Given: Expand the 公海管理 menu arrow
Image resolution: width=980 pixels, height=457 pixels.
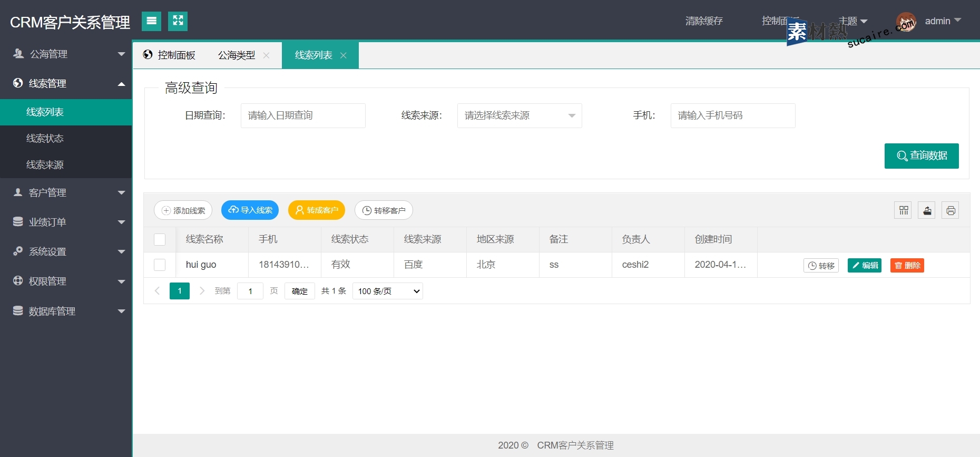Looking at the screenshot, I should click(x=122, y=54).
